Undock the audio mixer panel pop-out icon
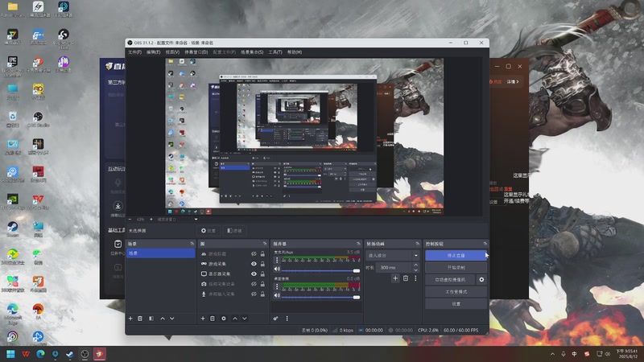Screen dimensions: 644x362 click(x=358, y=244)
